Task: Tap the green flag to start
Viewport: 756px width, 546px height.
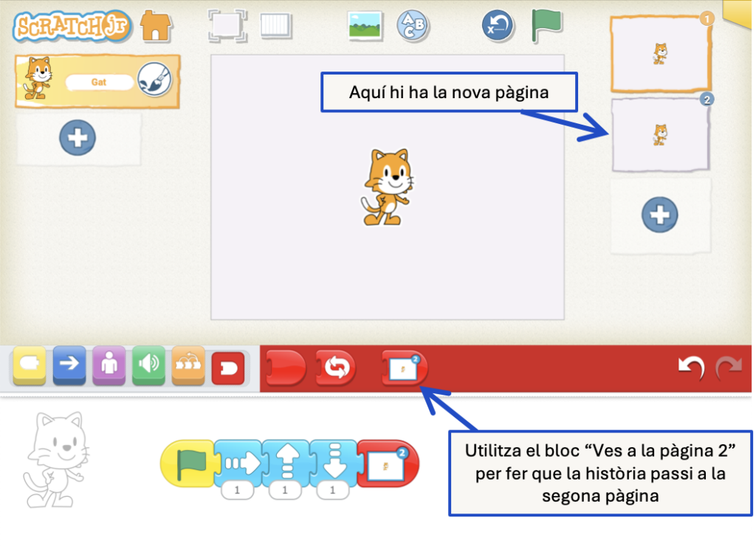Action: click(546, 26)
